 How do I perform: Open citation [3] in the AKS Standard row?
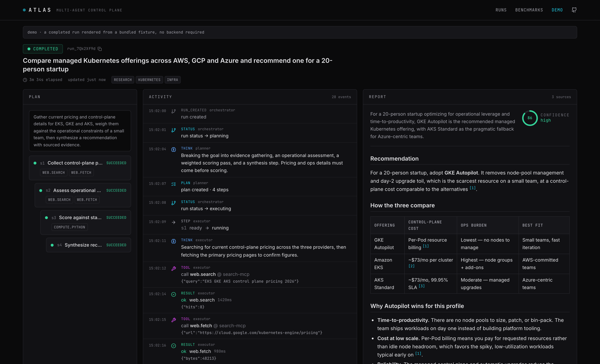[421, 286]
